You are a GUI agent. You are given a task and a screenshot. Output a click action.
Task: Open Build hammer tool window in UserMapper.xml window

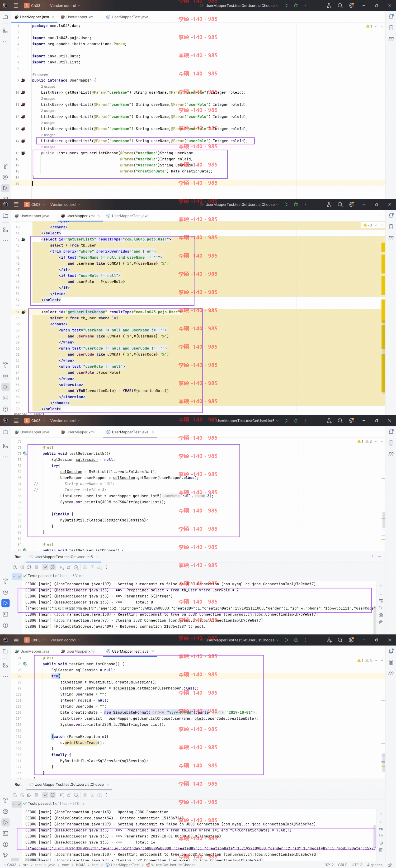5,365
